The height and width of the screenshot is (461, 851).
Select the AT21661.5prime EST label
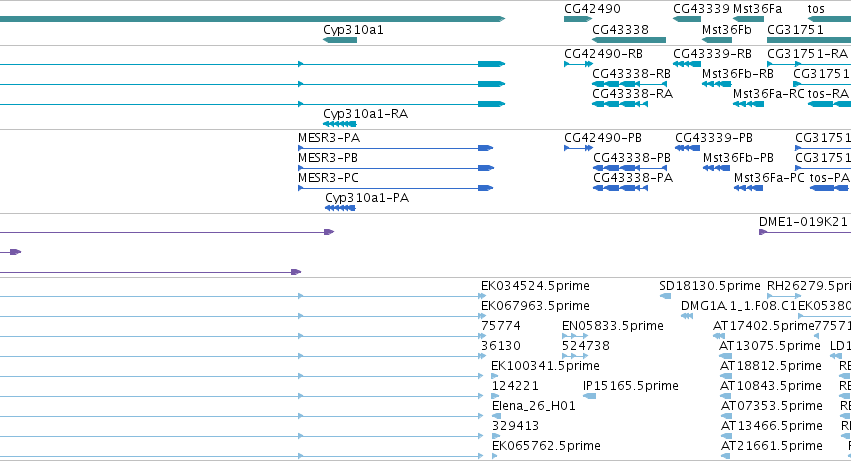[x=772, y=446]
